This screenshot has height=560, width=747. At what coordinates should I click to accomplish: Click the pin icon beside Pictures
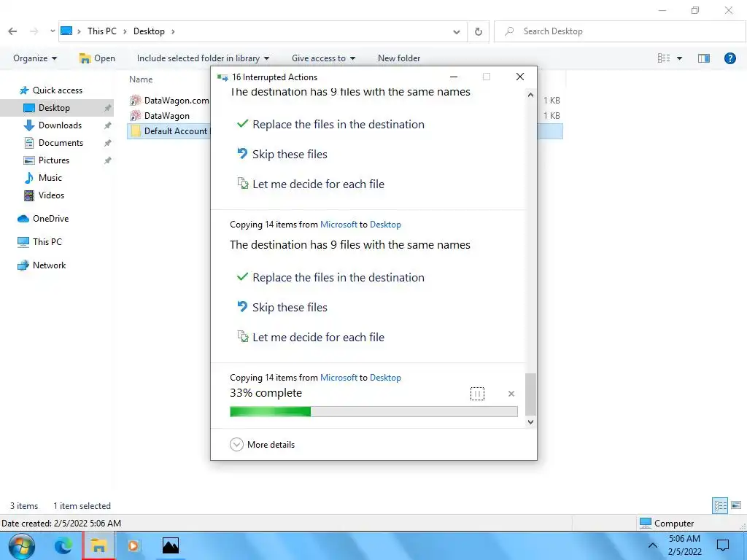pyautogui.click(x=108, y=160)
